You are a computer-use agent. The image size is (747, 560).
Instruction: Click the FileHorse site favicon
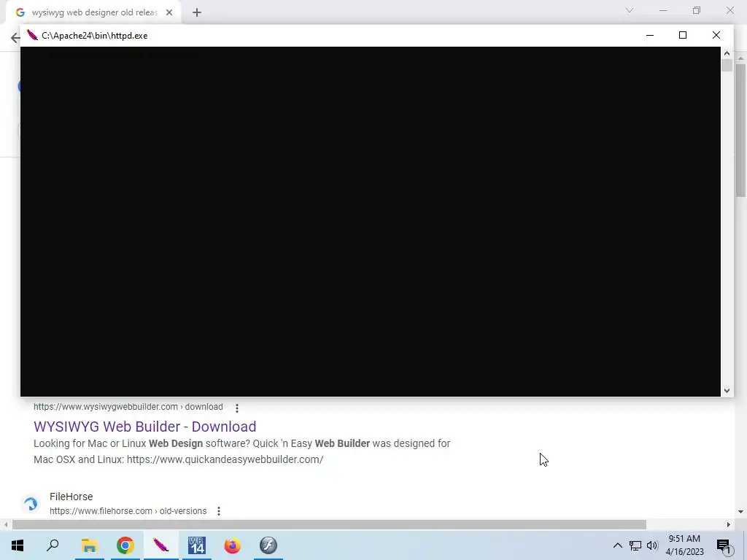[31, 503]
